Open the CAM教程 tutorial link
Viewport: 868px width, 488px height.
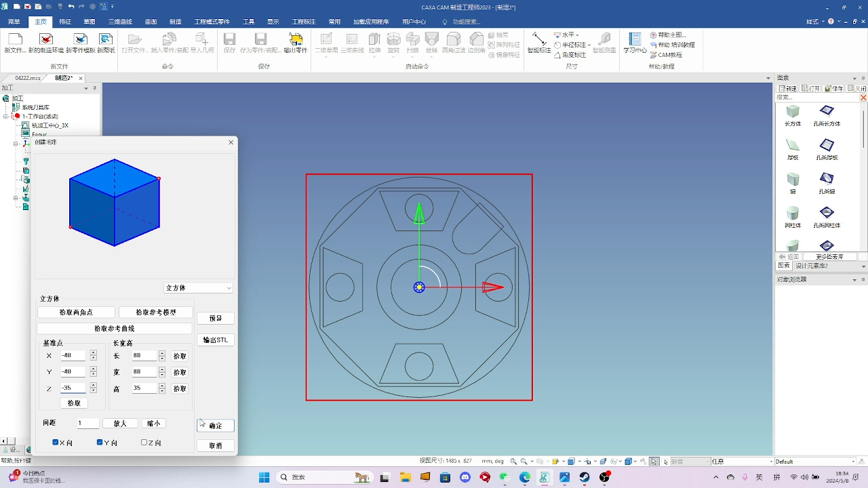(x=667, y=55)
